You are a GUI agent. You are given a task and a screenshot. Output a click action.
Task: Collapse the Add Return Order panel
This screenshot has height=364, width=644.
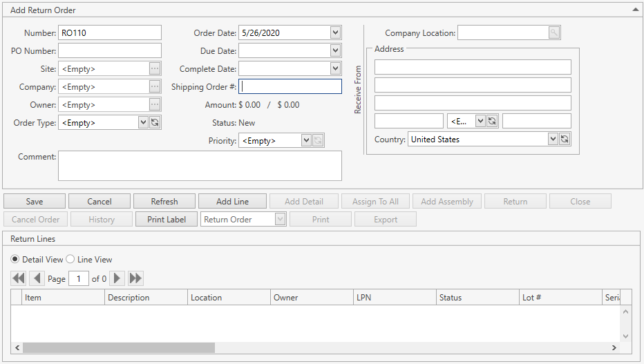point(635,10)
